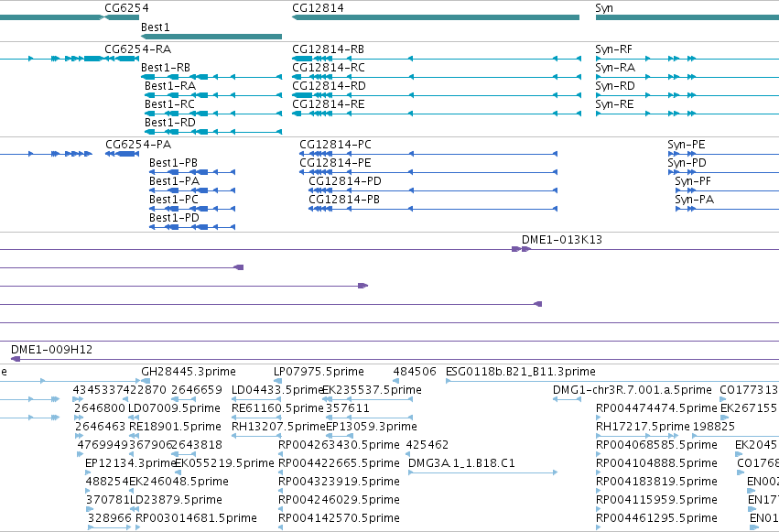Select EST RP004263430.5prime
The height and width of the screenshot is (532, 779).
pos(339,445)
